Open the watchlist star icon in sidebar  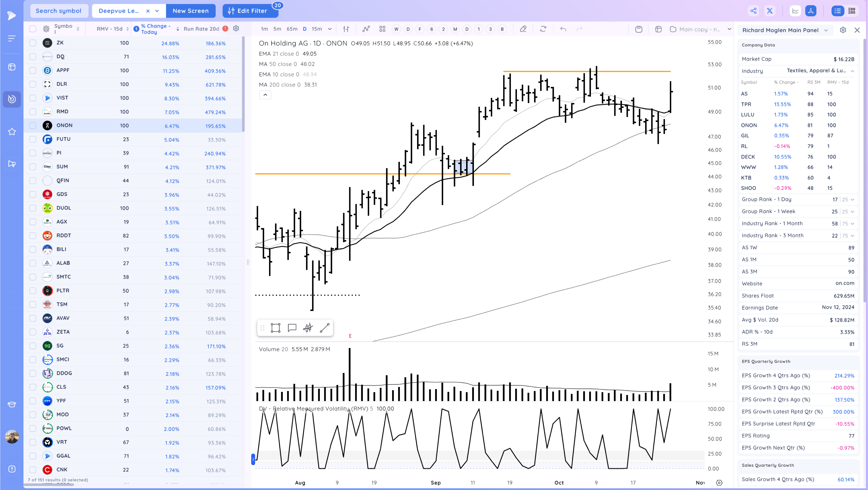click(12, 132)
